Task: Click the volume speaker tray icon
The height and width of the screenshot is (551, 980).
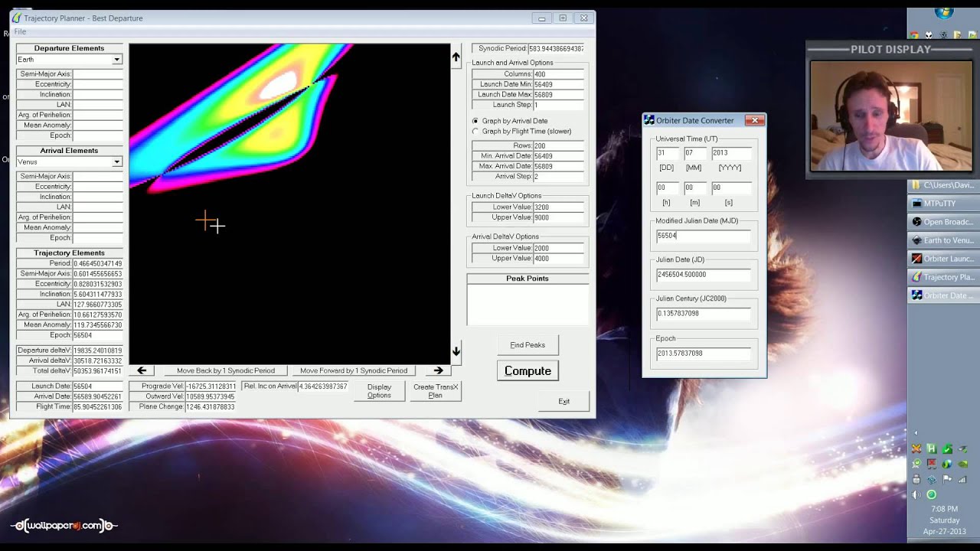Action: (916, 494)
